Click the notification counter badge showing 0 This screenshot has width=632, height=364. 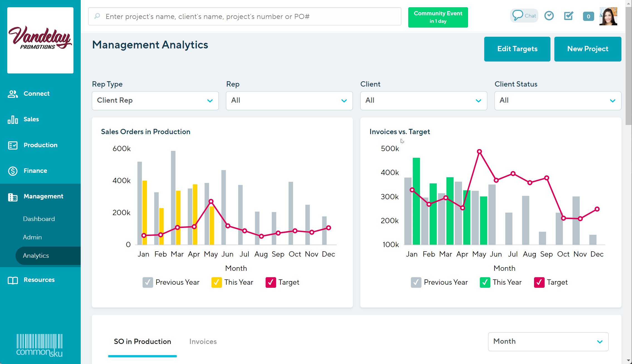pos(588,16)
